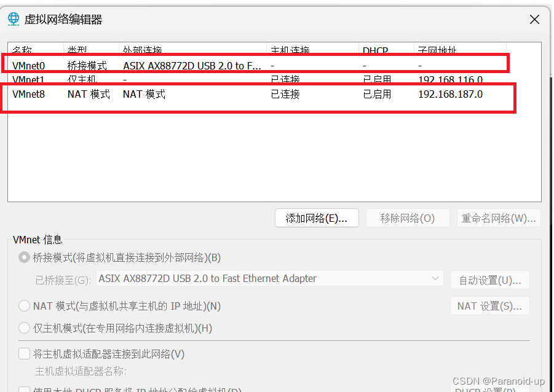Select 桥接模式 radio button
554x392 pixels.
click(x=24, y=257)
